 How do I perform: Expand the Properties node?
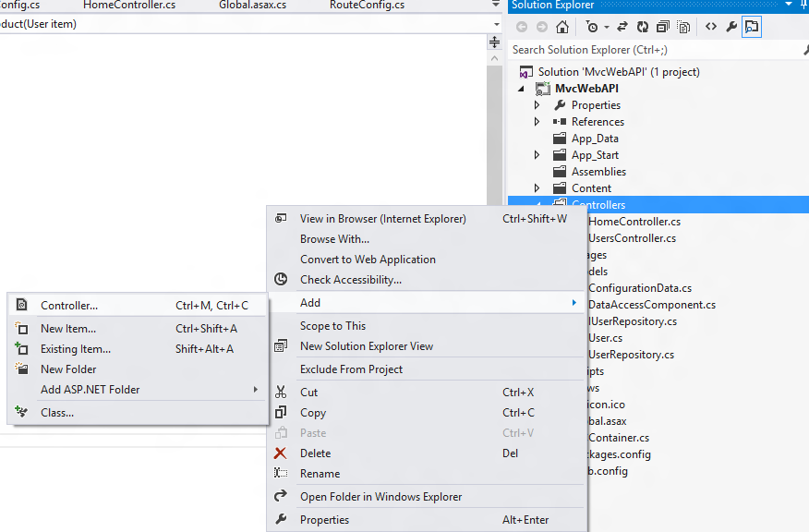537,105
